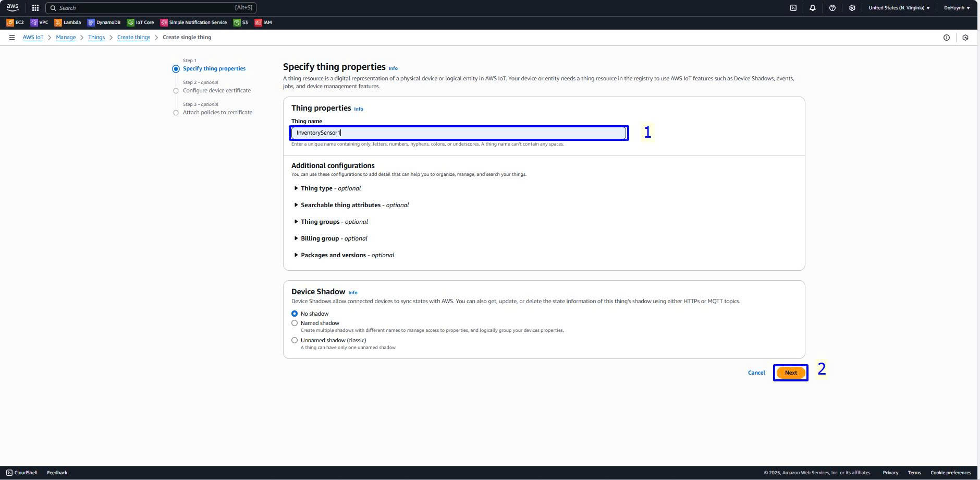Viewport: 980px width, 480px height.
Task: Open CloudShell from the top bar icon
Action: coord(793,8)
